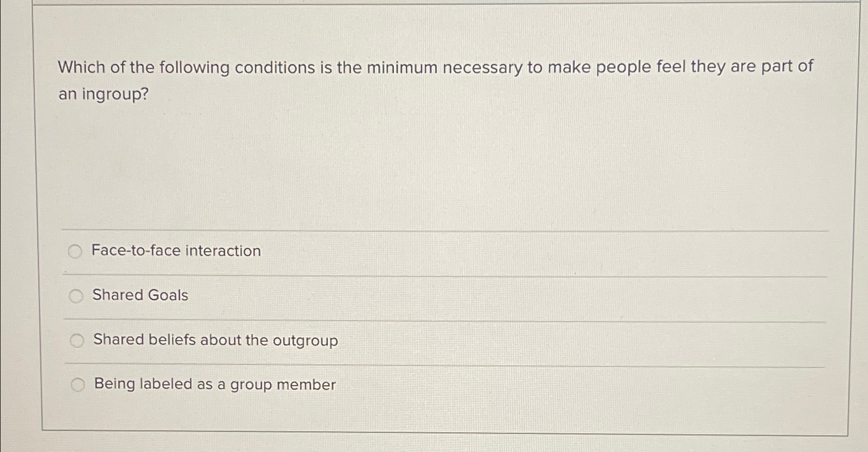Select the Being labeled as a group member option
This screenshot has width=868, height=452.
tap(77, 384)
